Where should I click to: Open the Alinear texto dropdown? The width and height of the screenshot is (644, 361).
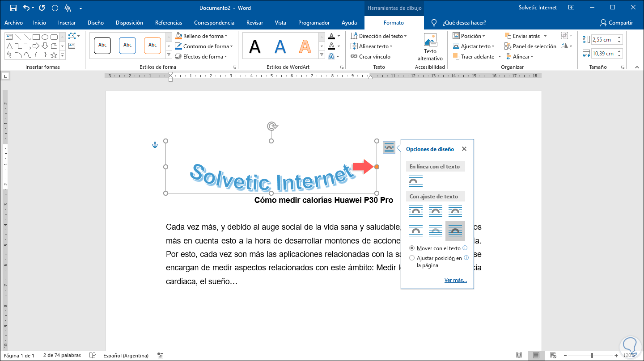point(372,46)
